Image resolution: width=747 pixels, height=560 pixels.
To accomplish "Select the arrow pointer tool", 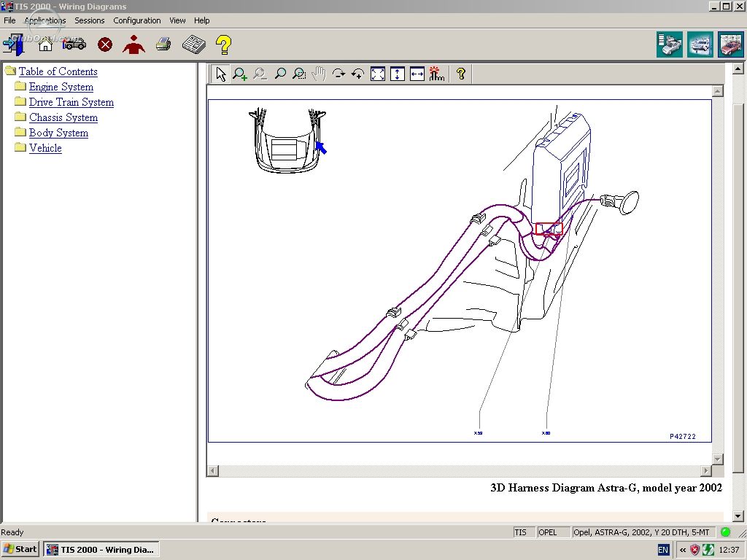I will pyautogui.click(x=220, y=74).
